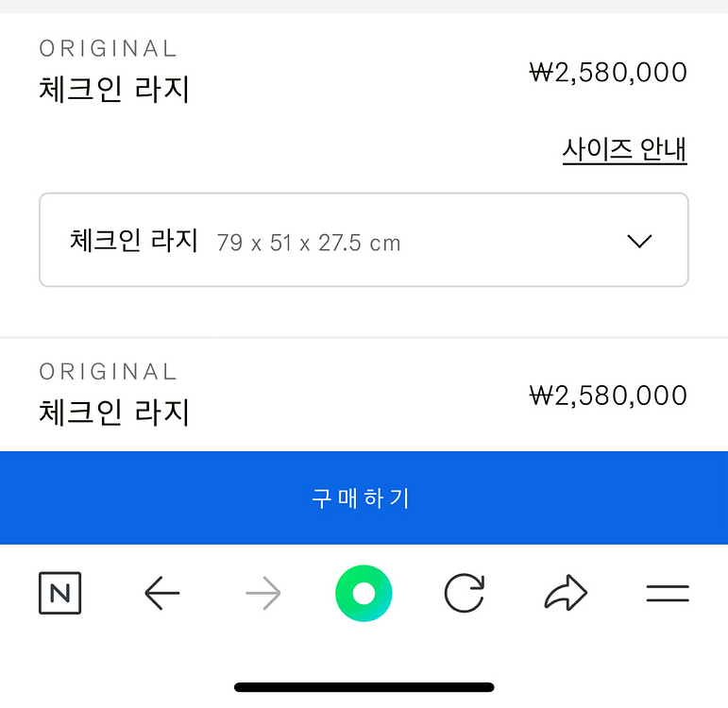Click the lower ₩2,580,000 price

(x=608, y=396)
